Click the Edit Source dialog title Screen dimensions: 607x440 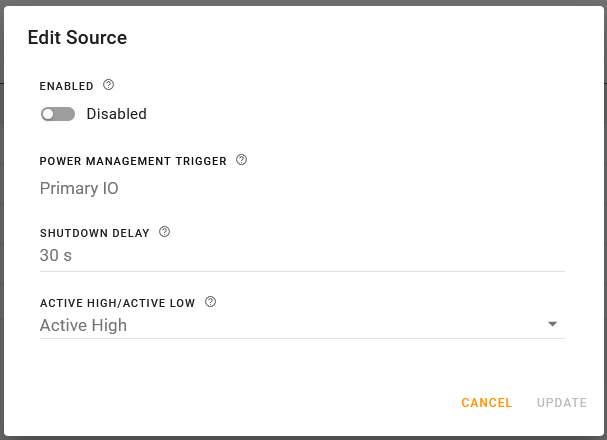pyautogui.click(x=77, y=38)
